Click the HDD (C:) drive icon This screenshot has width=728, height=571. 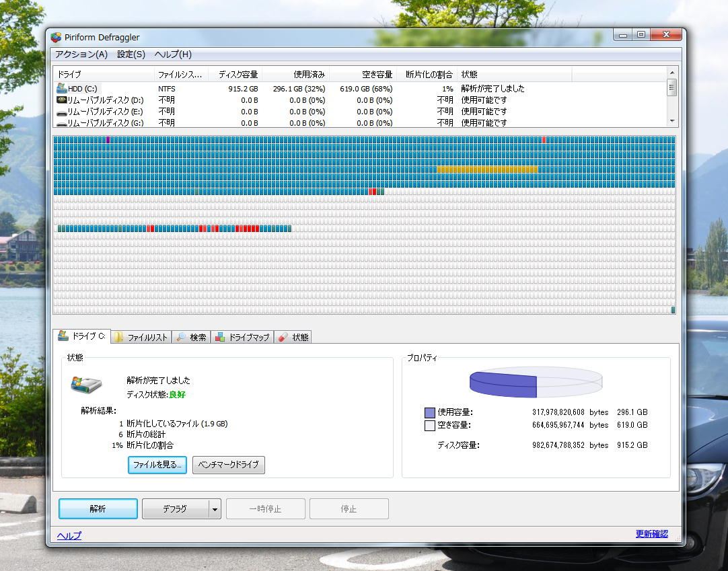coord(61,87)
